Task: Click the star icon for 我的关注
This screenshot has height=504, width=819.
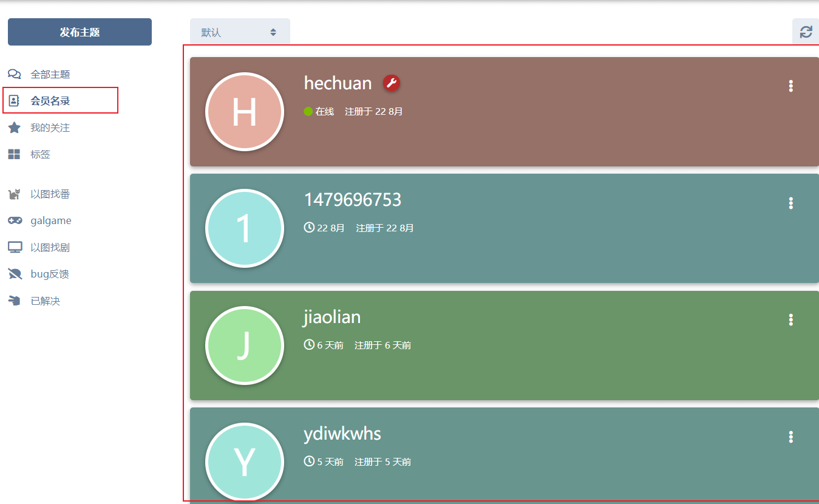Action: [15, 128]
